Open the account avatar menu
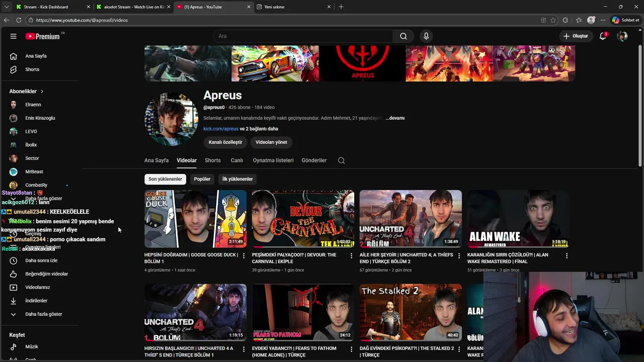Screen dimensions: 644x362 point(622,36)
